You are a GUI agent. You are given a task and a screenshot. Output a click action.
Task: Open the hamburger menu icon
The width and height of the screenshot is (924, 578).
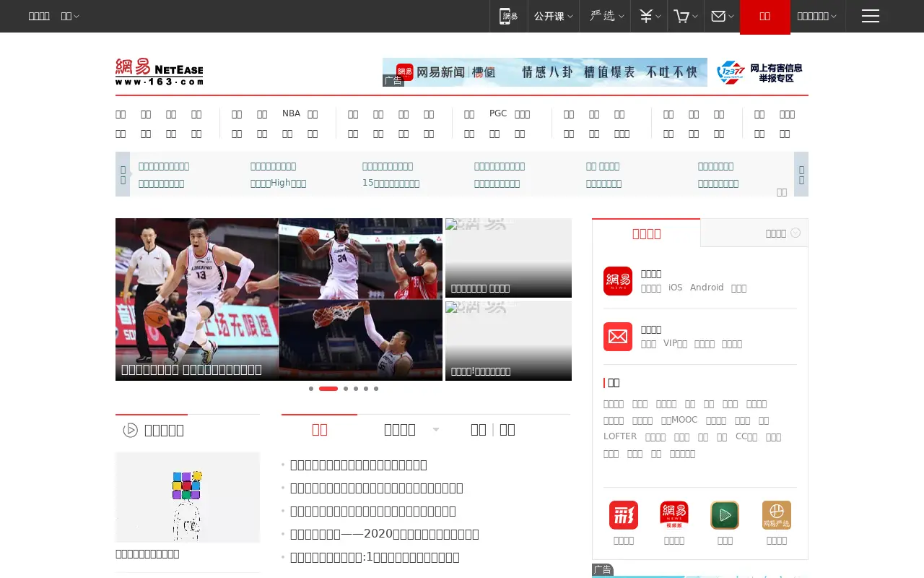click(x=871, y=16)
